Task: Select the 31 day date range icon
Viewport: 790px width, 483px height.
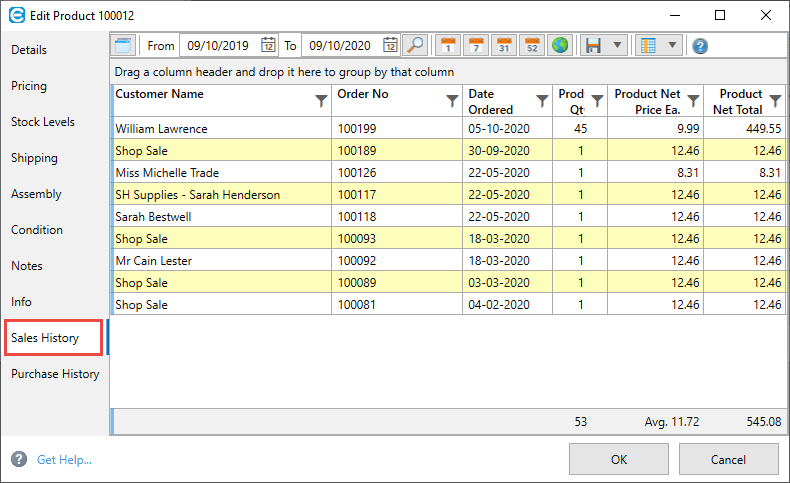Action: tap(504, 45)
